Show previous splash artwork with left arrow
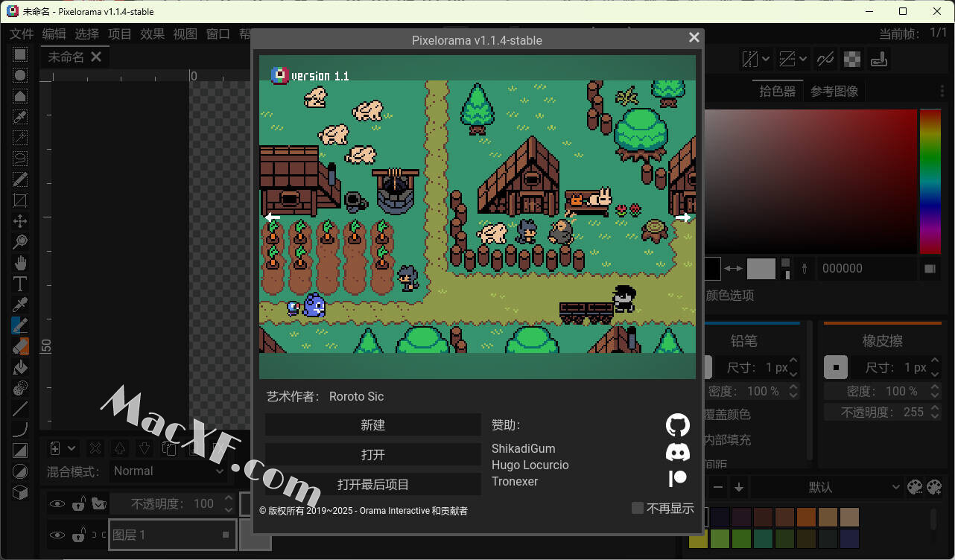Image resolution: width=955 pixels, height=560 pixels. pyautogui.click(x=273, y=218)
